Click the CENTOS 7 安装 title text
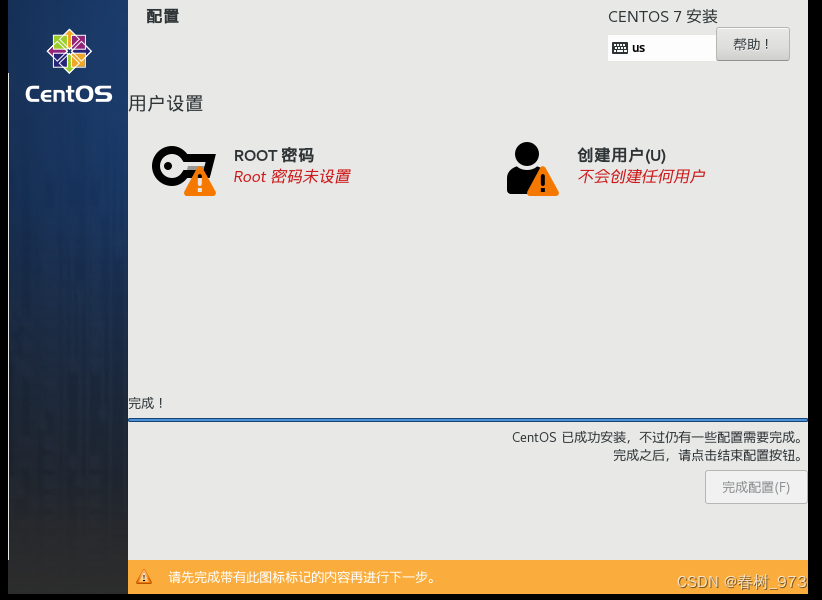This screenshot has height=600, width=822. 663,17
